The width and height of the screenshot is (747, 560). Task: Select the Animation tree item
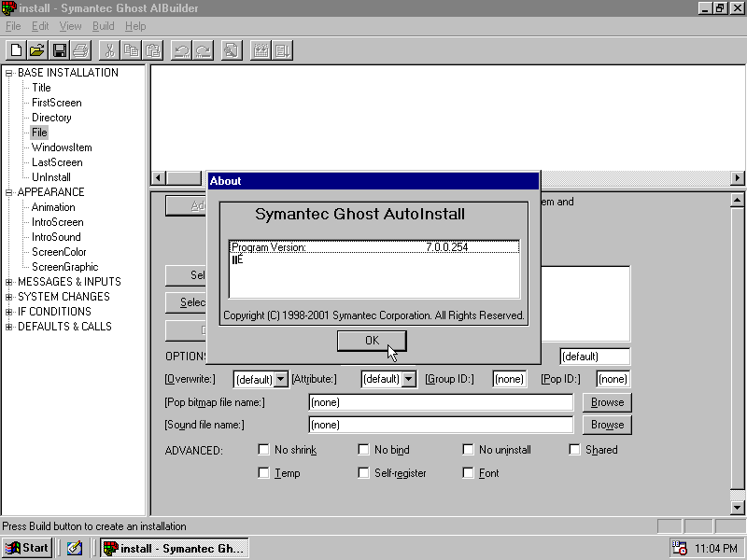(x=53, y=207)
